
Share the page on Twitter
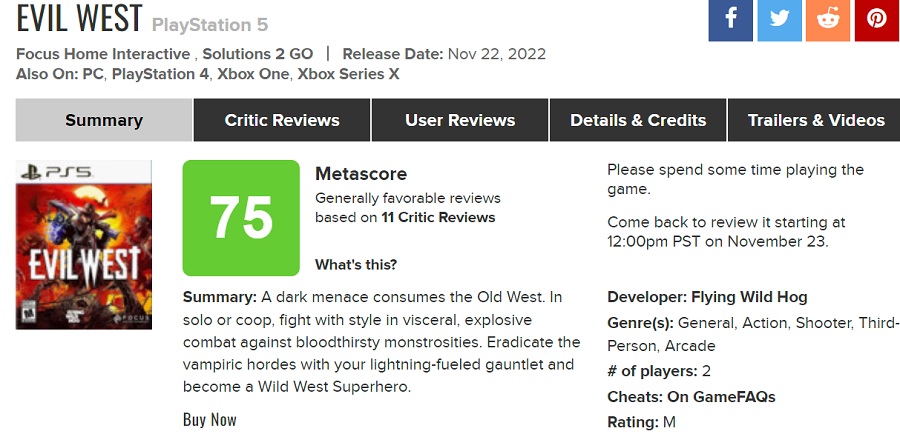[779, 20]
